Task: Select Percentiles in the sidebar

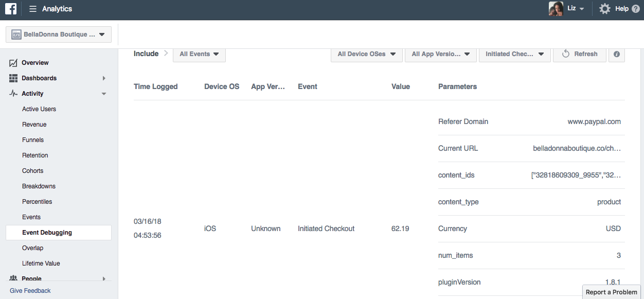Action: tap(37, 202)
